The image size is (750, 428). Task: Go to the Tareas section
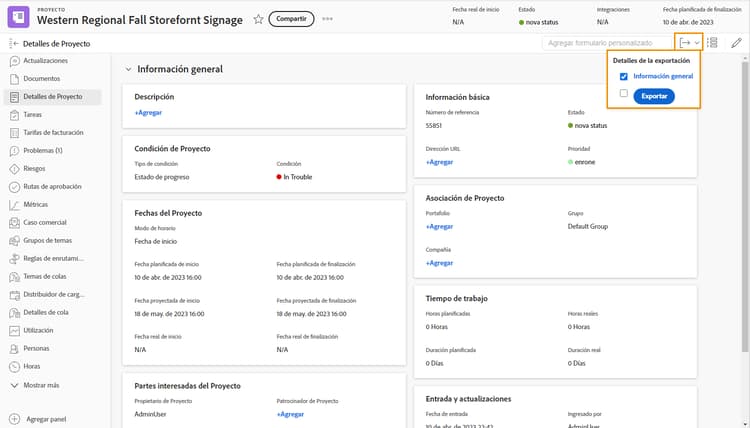pyautogui.click(x=33, y=115)
